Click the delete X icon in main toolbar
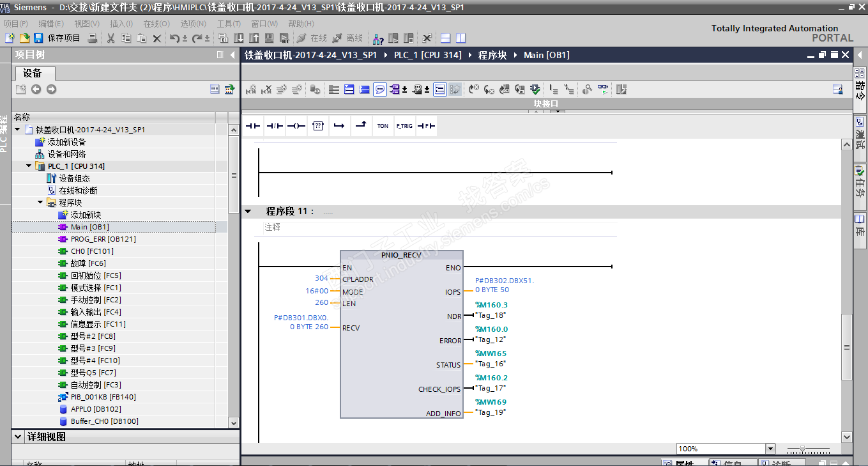The width and height of the screenshot is (868, 466). click(157, 38)
